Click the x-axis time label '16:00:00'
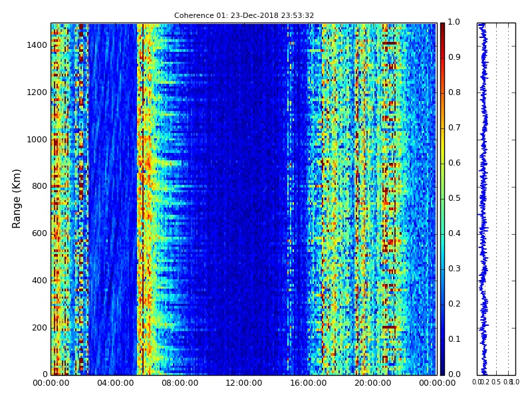 click(x=309, y=383)
